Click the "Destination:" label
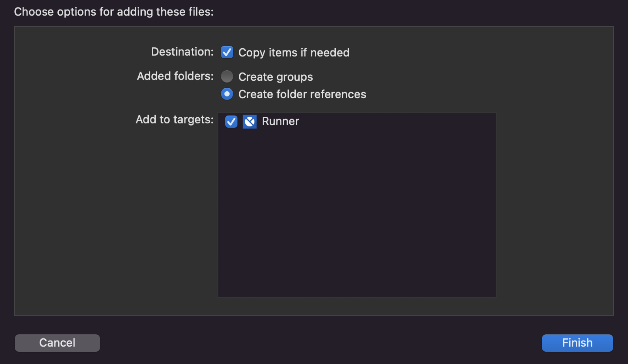Screen dimensions: 628x364 pos(182,52)
